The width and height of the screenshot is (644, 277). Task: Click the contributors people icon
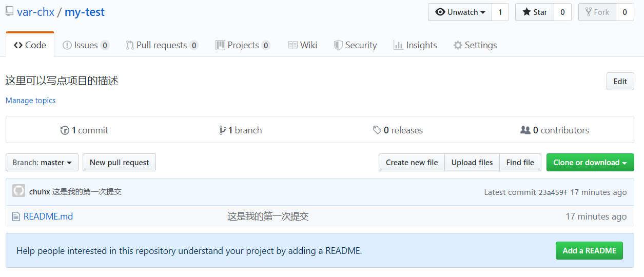(525, 130)
